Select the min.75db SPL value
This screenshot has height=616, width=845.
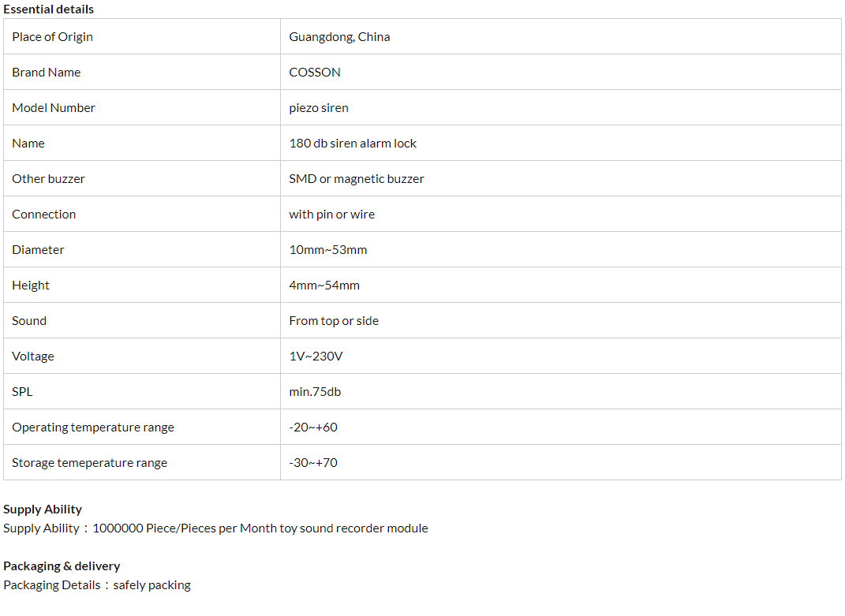point(315,392)
